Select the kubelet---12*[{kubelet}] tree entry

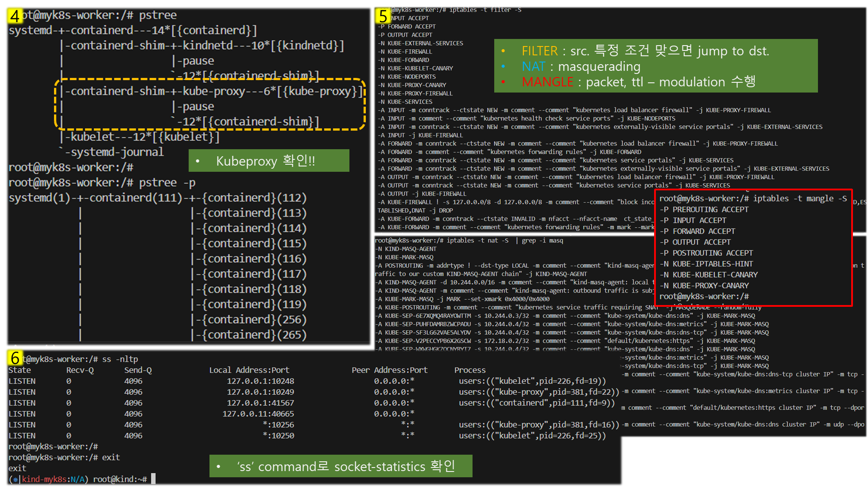pos(142,137)
